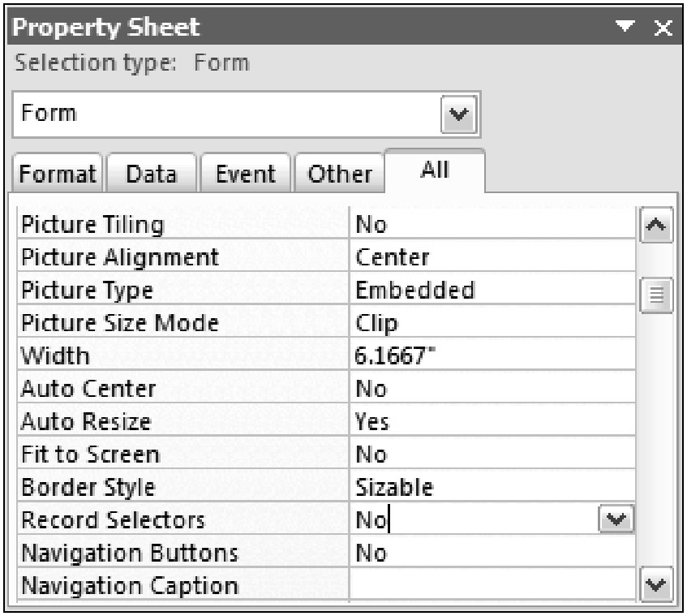
Task: Switch to the Format tab
Action: coord(58,174)
